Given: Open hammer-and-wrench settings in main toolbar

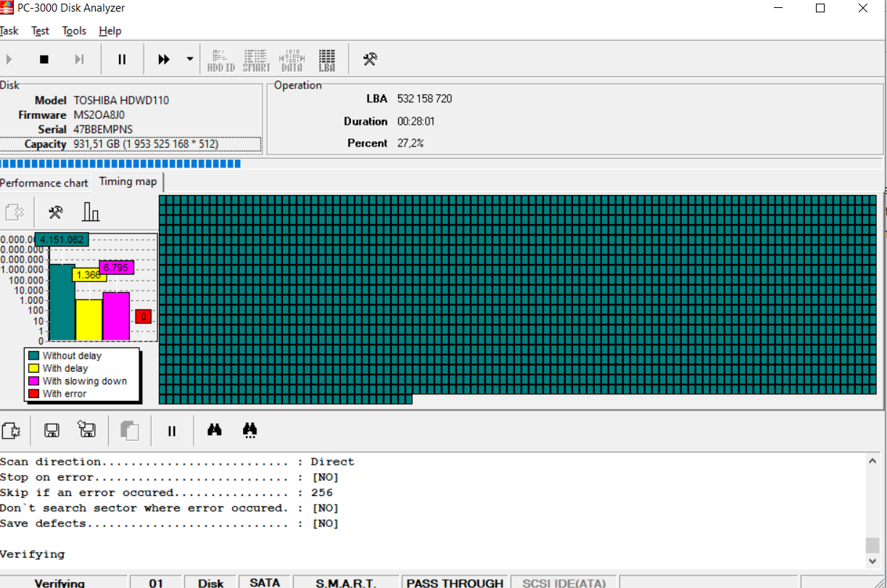Looking at the screenshot, I should click(x=370, y=59).
